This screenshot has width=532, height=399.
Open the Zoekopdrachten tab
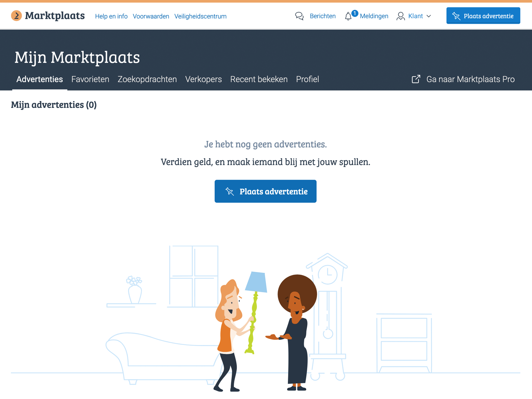point(147,79)
